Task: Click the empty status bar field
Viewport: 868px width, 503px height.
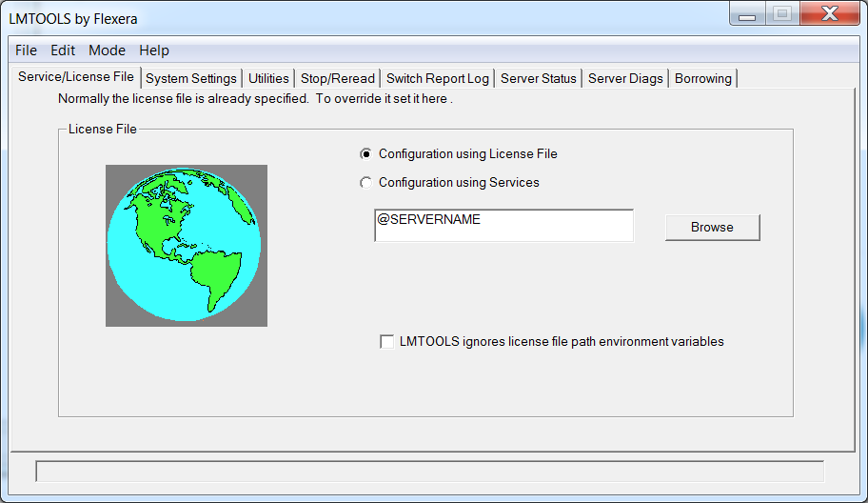Action: point(430,472)
